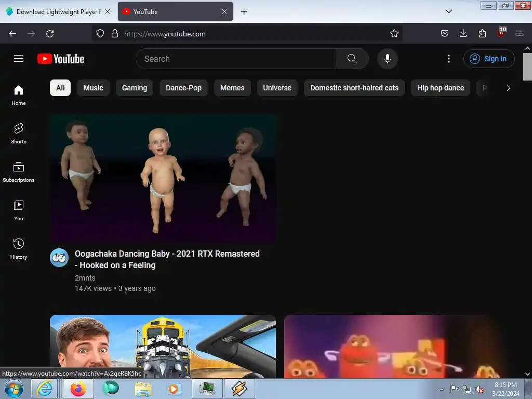Reload the page
The width and height of the screenshot is (532, 399).
pos(50,34)
